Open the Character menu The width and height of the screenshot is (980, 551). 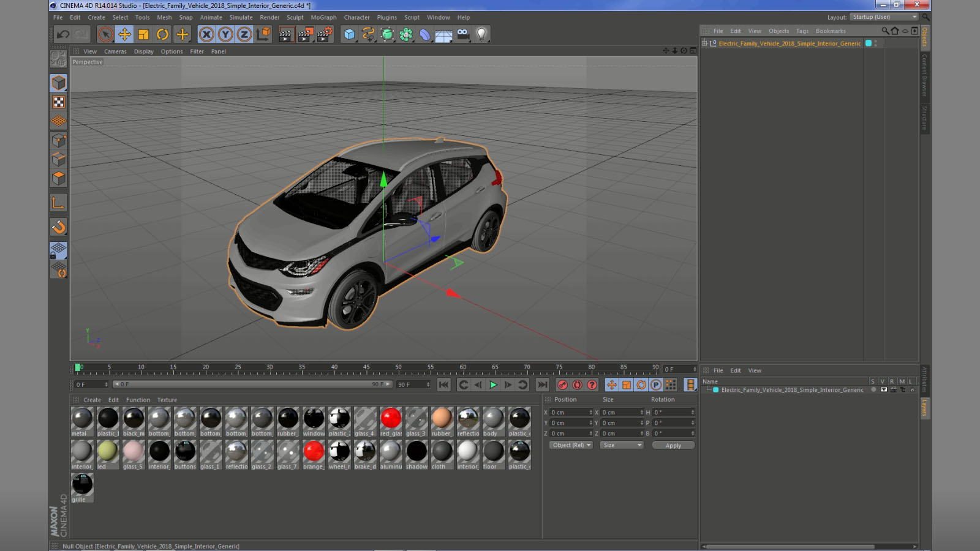pyautogui.click(x=356, y=17)
